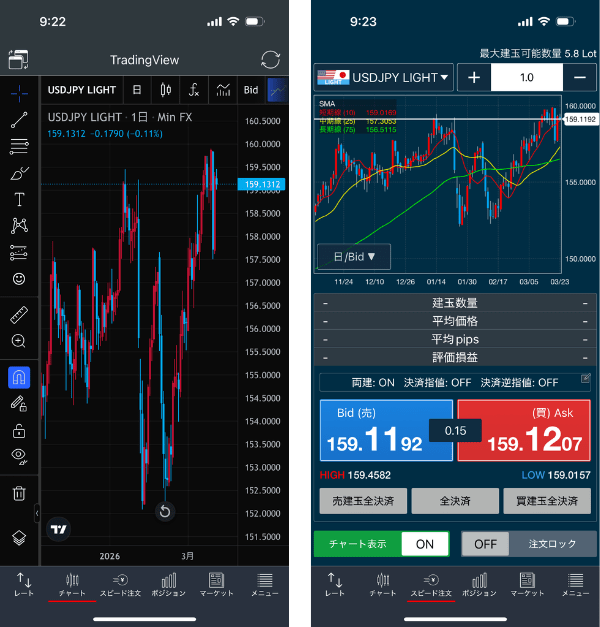Open the fx indicators menu
Image resolution: width=600 pixels, height=627 pixels.
tap(194, 90)
